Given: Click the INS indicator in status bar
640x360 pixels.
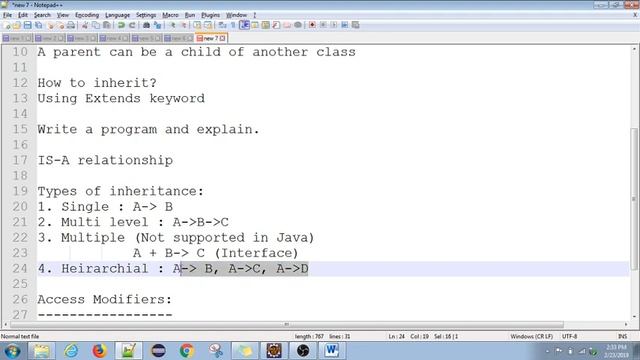Looking at the screenshot, I should coord(622,336).
